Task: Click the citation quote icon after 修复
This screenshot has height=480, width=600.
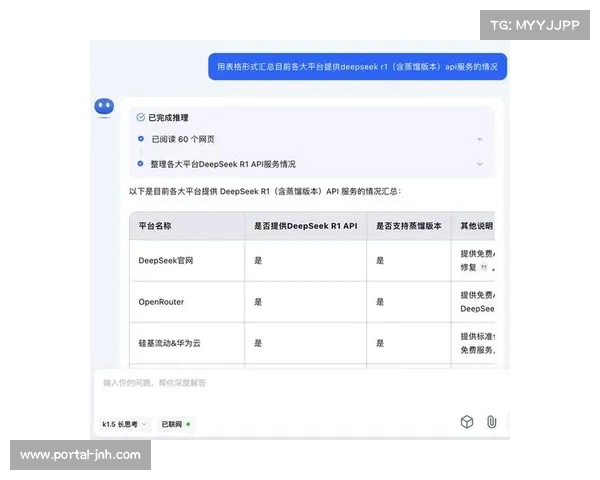Action: (x=484, y=269)
